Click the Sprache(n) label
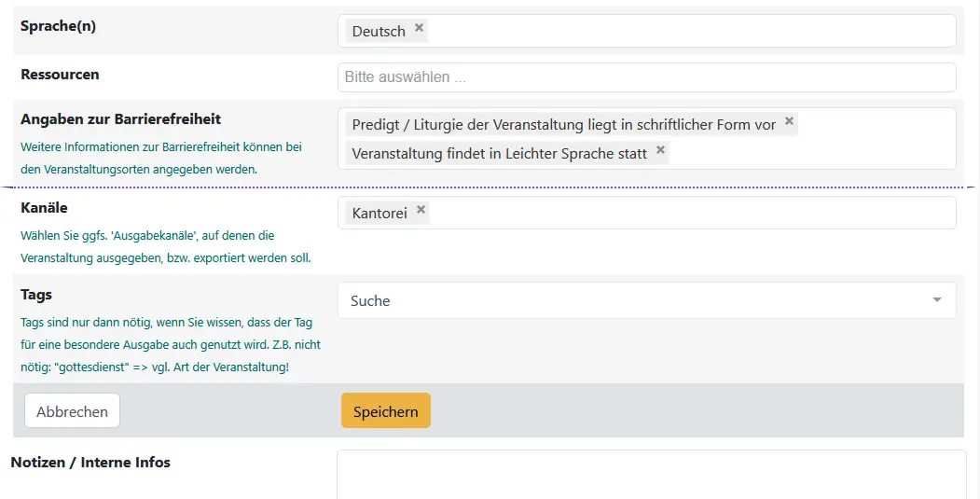The image size is (980, 499). 58,26
